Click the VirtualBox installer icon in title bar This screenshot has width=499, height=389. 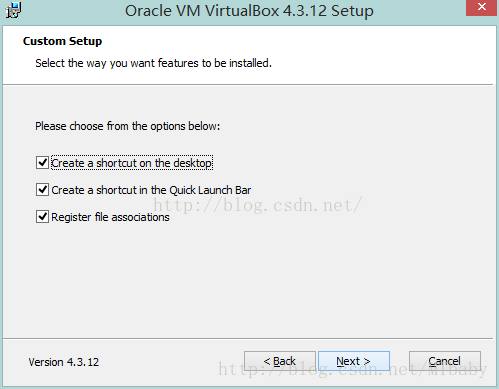[x=14, y=10]
